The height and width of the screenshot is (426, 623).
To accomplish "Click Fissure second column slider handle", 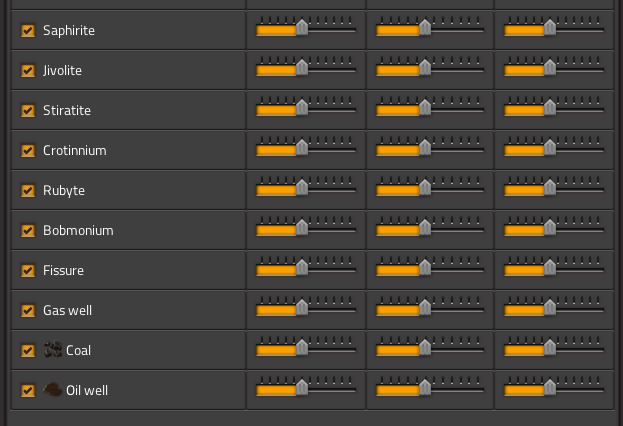I will (425, 267).
